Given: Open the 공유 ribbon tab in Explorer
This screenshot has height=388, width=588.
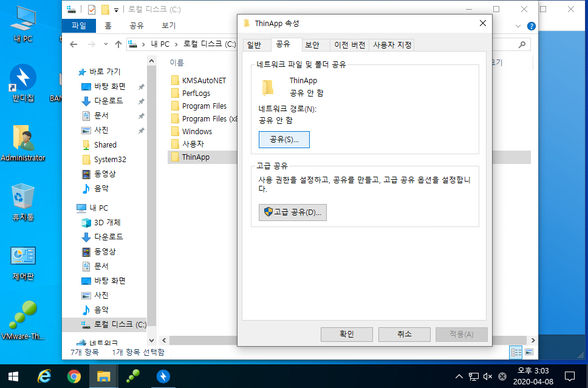Looking at the screenshot, I should 137,26.
